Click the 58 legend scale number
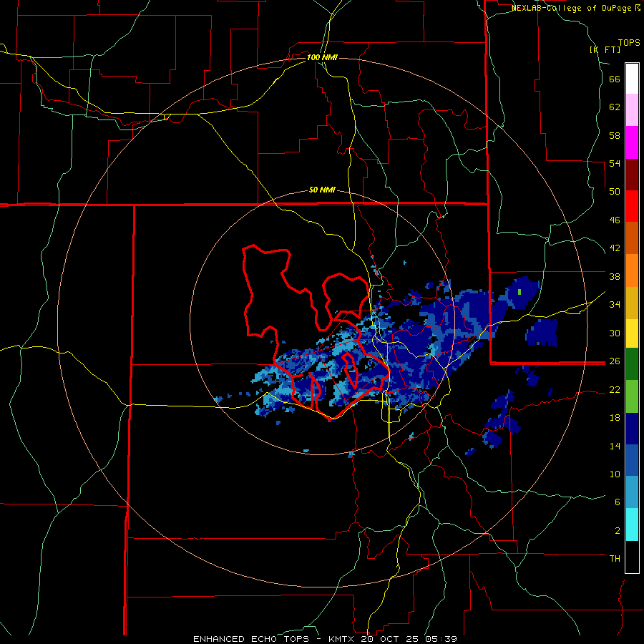This screenshot has width=644, height=644. coord(615,135)
